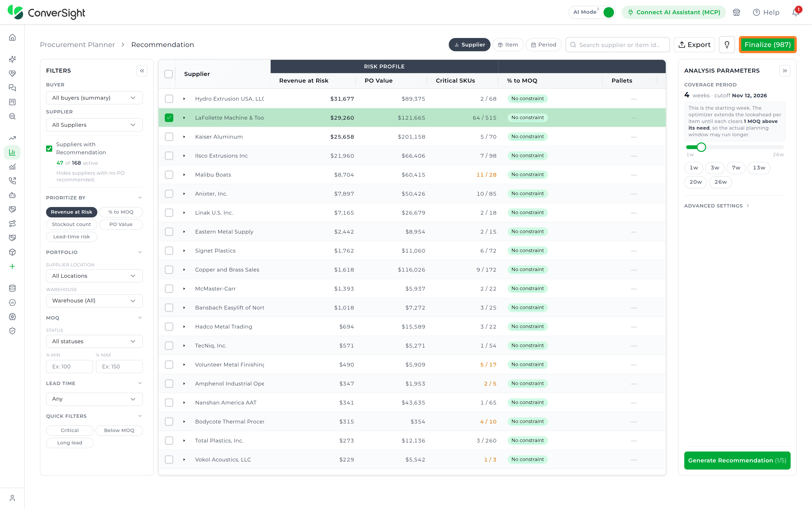Uncheck Suppliers with Recommendation checkbox
This screenshot has height=508, width=812.
coord(49,149)
